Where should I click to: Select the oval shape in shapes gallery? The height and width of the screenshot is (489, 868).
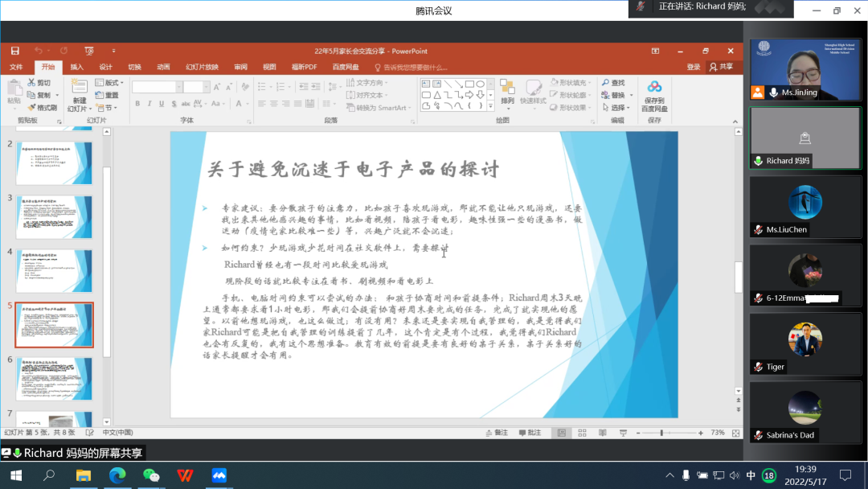[x=480, y=84]
